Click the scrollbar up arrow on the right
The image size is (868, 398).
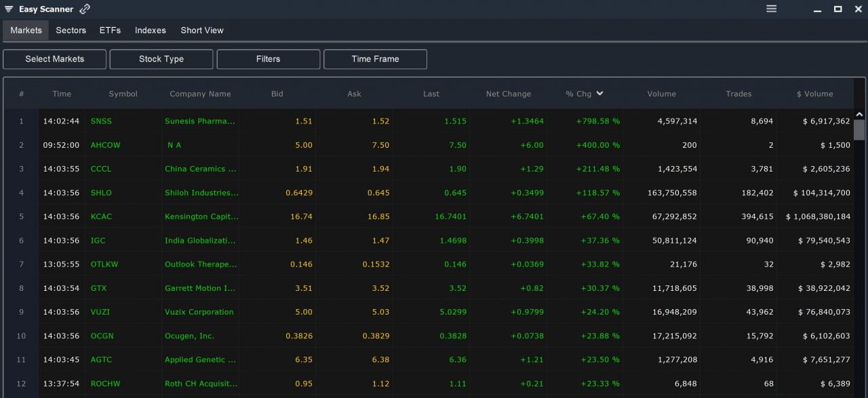858,114
